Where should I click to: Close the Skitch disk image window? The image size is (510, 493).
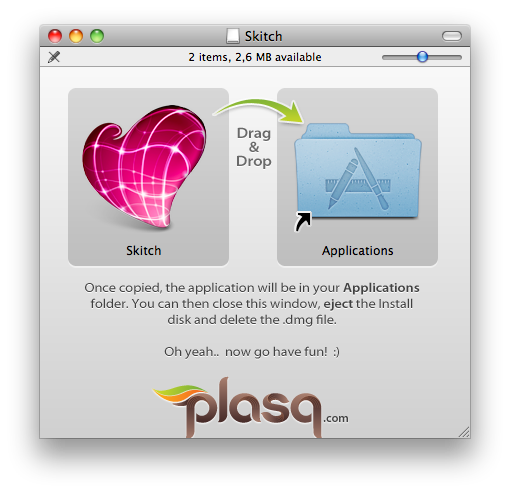coord(55,36)
